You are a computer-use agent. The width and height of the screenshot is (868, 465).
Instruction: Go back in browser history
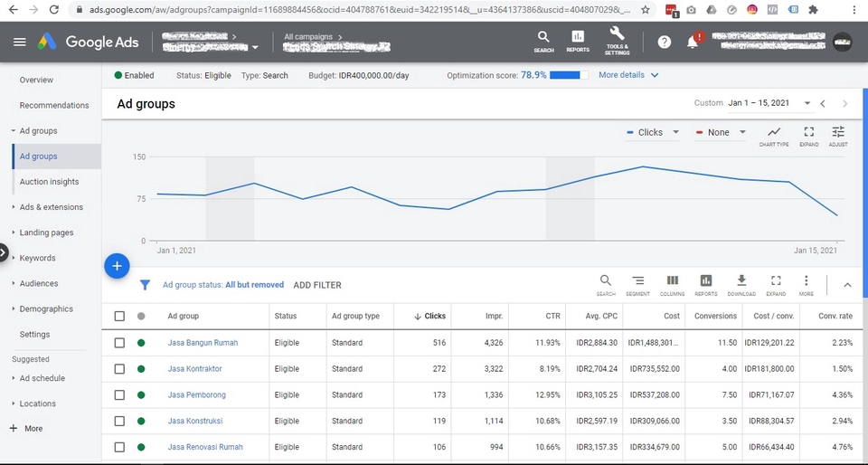(14, 9)
